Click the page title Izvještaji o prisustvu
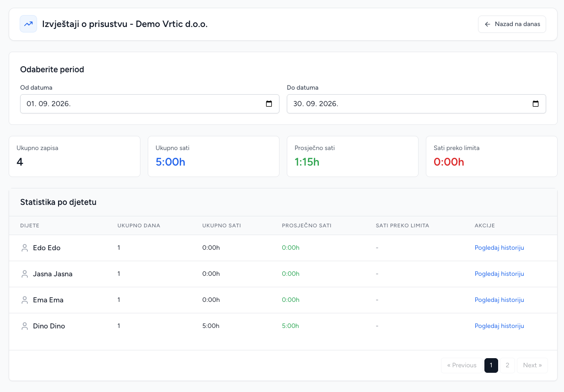 [x=125, y=24]
